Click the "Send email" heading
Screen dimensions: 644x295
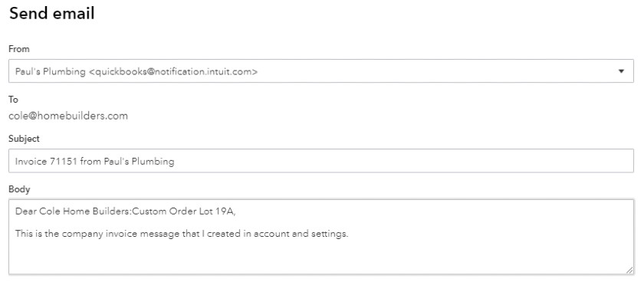point(52,14)
